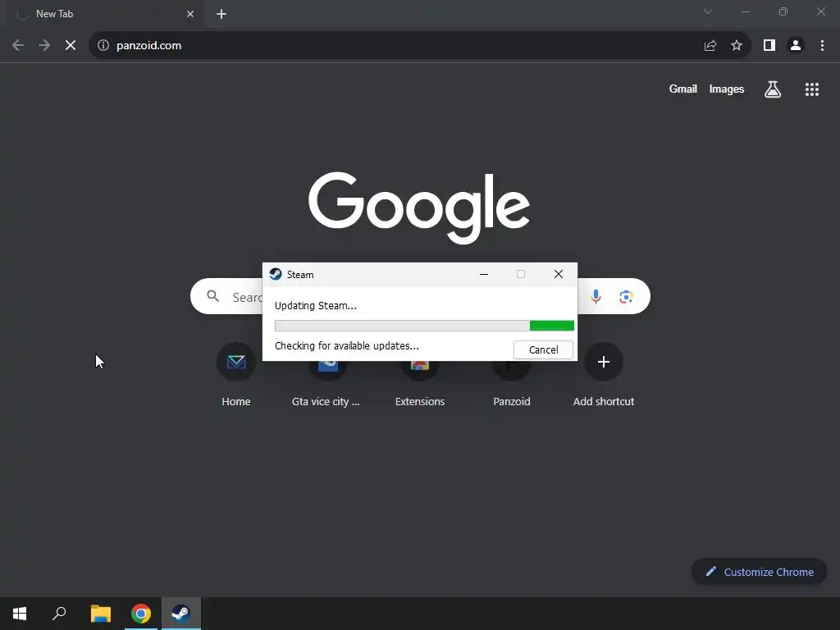
Task: Open Gmail link
Action: point(683,89)
